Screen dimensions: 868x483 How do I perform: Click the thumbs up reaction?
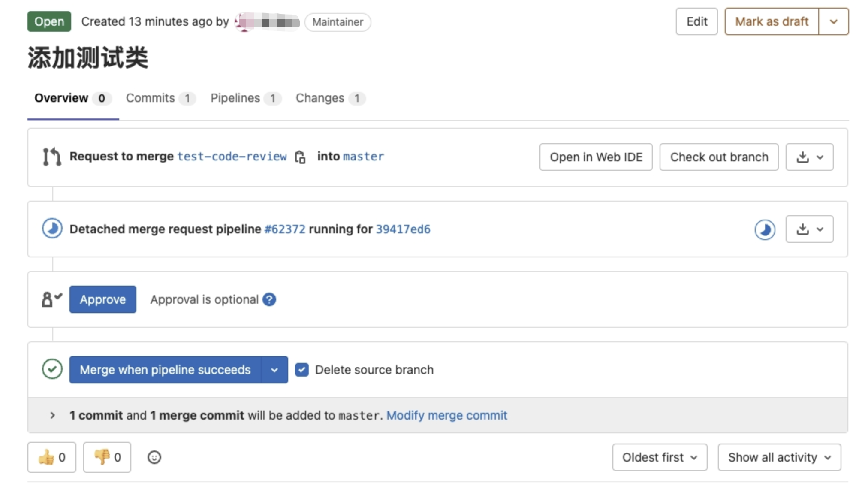[x=52, y=457]
